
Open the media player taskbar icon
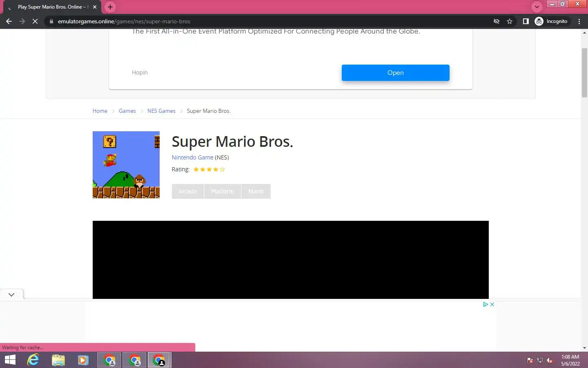point(83,360)
